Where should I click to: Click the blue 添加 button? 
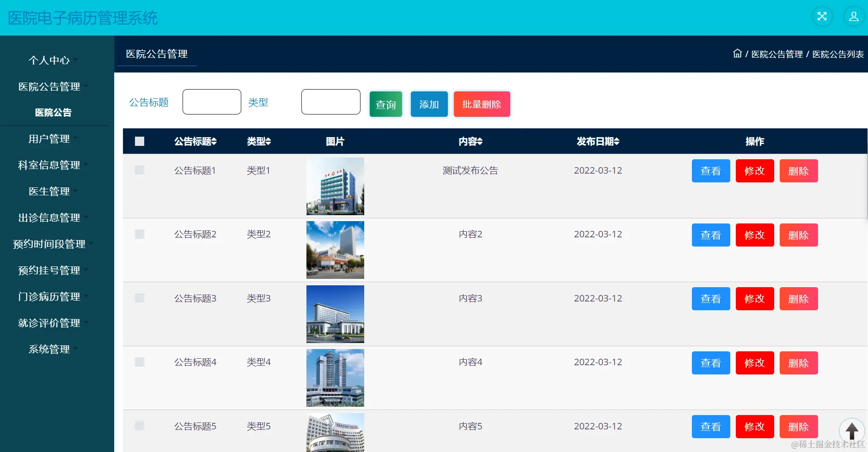[429, 104]
